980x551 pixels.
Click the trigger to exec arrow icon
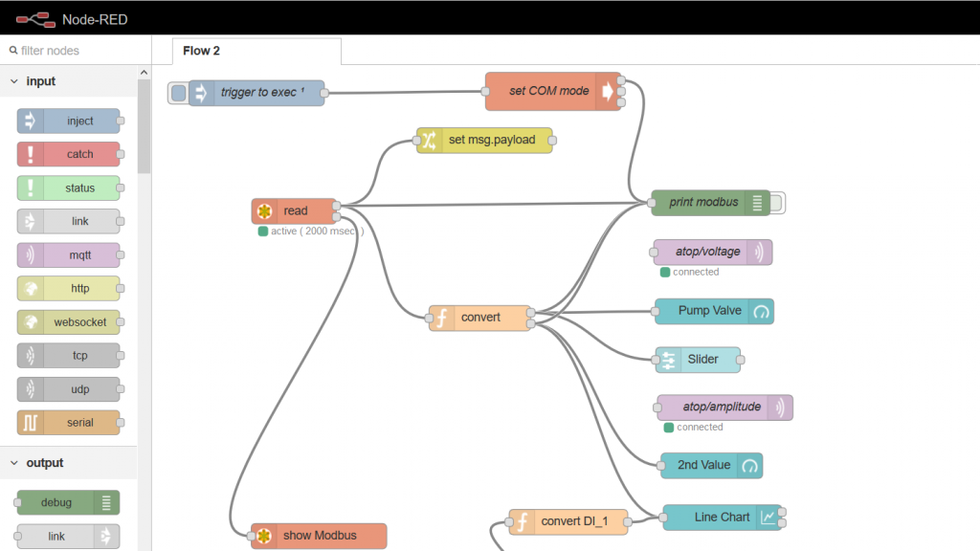coord(201,93)
